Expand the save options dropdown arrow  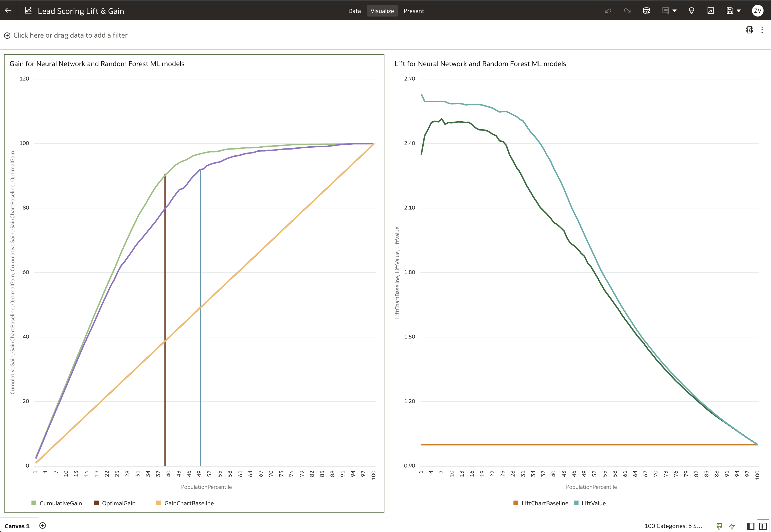tap(739, 11)
